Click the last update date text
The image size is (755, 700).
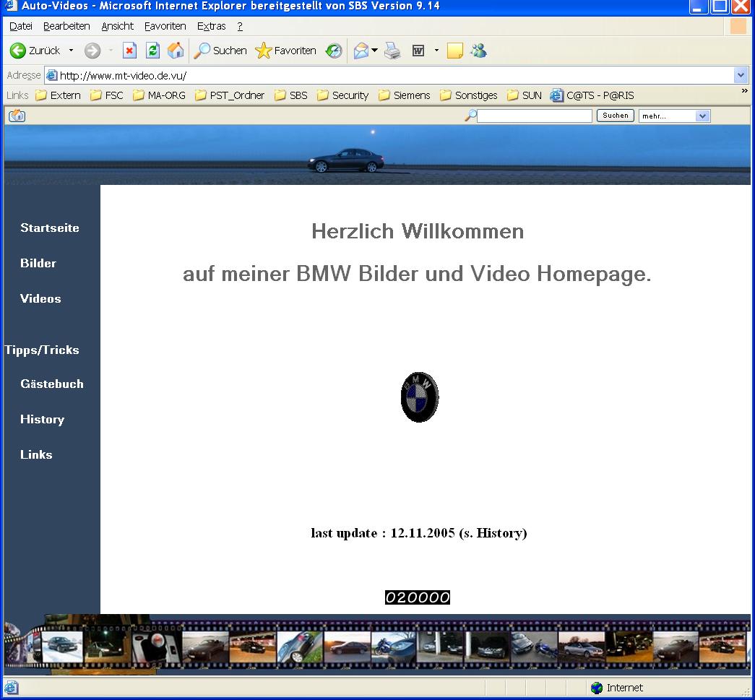(x=419, y=533)
